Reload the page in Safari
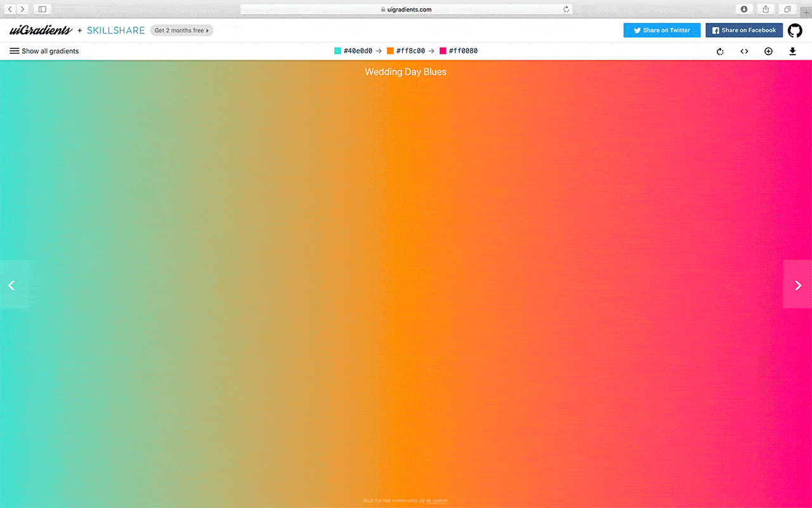Screen dimensions: 812x508 (x=566, y=10)
